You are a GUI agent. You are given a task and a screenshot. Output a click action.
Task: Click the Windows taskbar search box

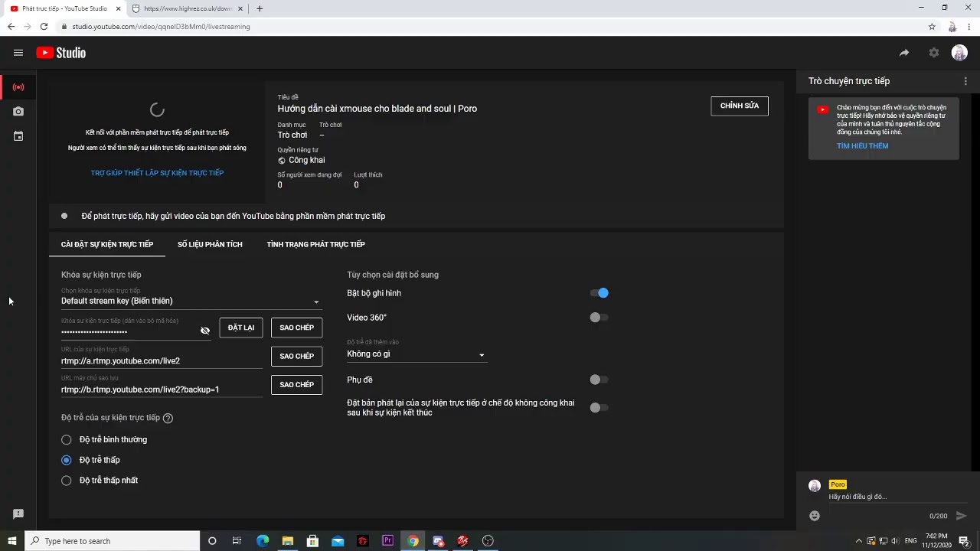112,541
